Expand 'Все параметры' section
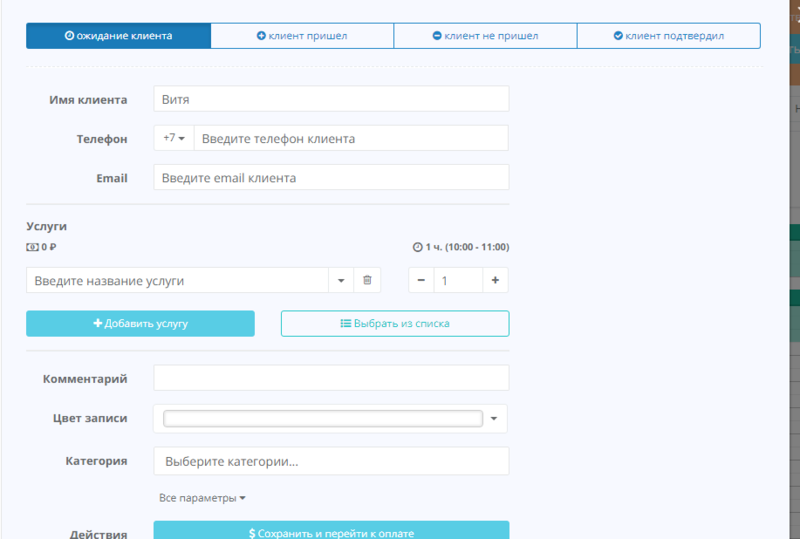The height and width of the screenshot is (539, 800). (x=202, y=498)
